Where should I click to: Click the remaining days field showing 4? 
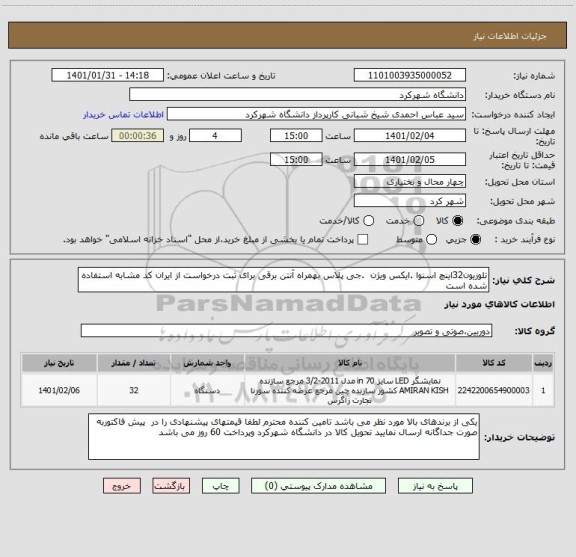pos(215,136)
